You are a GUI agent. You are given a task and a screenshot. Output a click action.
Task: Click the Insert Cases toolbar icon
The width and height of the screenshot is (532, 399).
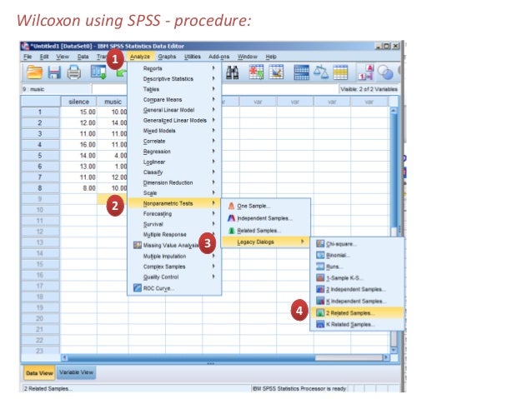tap(256, 72)
